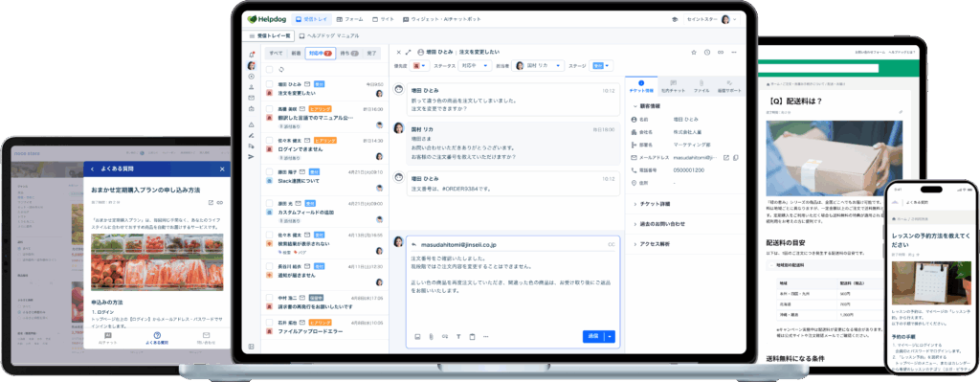Switch to the フォーム tab in top navigation
980x382 pixels.
pos(350,19)
